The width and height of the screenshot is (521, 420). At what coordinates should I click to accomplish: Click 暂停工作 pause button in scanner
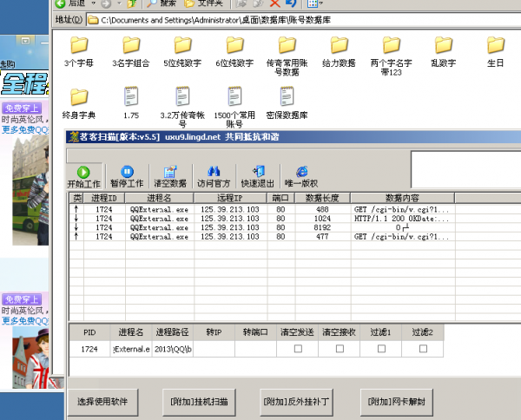coord(127,177)
